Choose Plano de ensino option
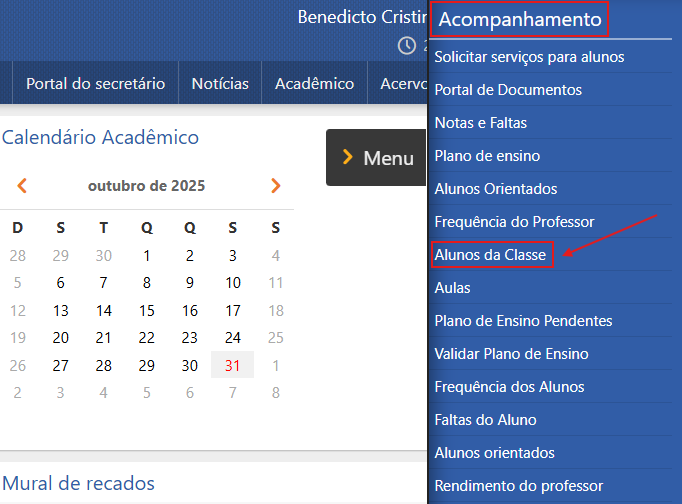The width and height of the screenshot is (682, 504). tap(487, 156)
